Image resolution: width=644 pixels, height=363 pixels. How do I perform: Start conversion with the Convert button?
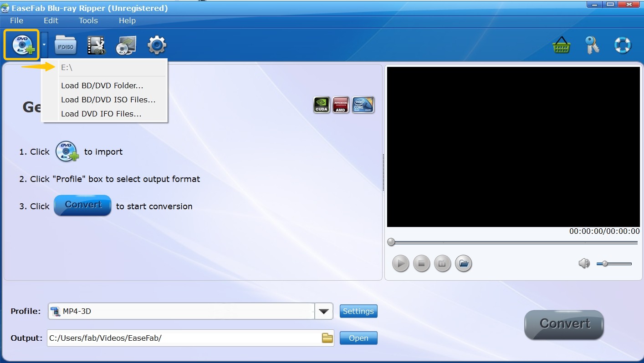click(x=563, y=324)
